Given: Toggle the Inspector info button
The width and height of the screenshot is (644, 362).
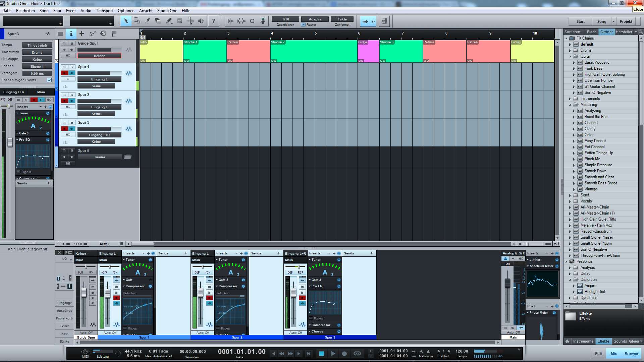Looking at the screenshot, I should pyautogui.click(x=71, y=34).
